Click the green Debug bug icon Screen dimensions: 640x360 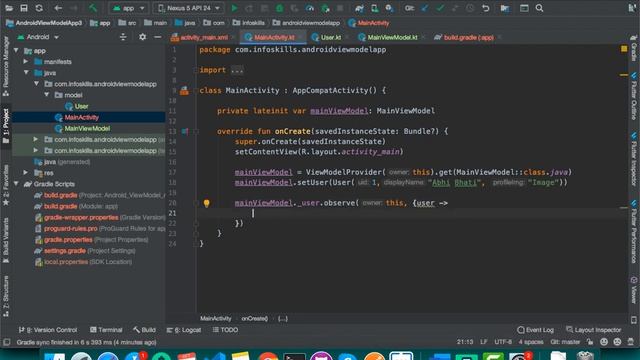click(280, 8)
